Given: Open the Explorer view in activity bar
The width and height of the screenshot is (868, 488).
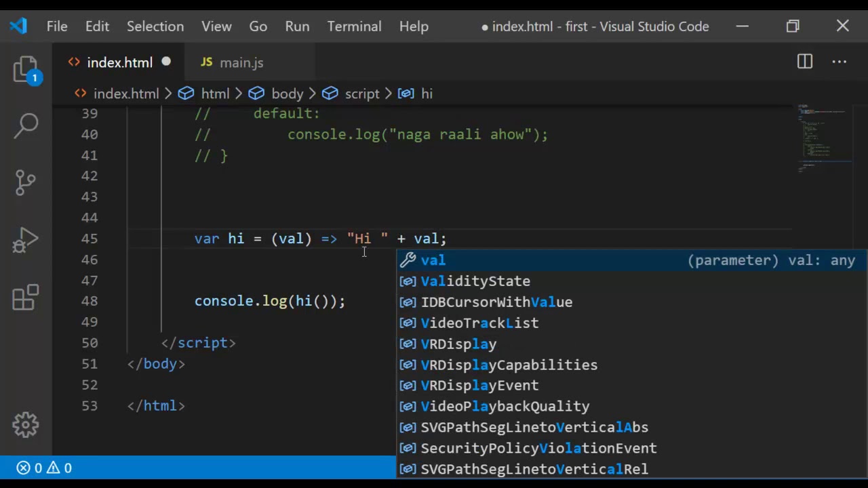Looking at the screenshot, I should tap(26, 69).
